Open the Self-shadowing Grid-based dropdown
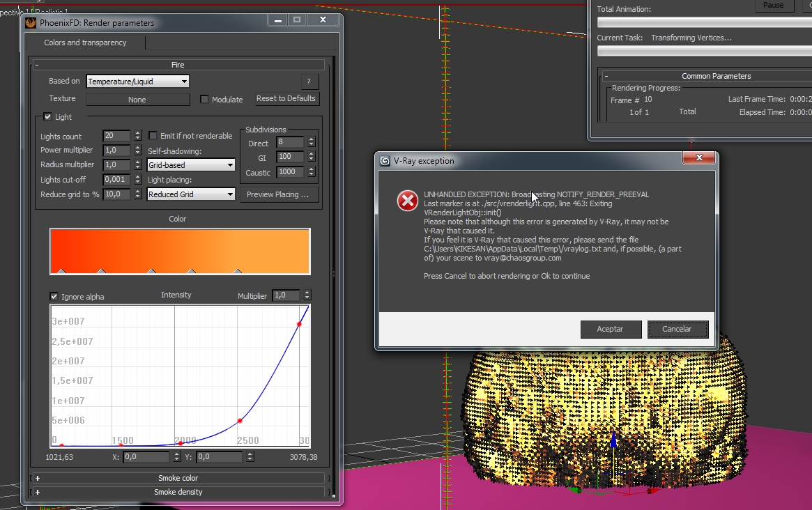 190,165
